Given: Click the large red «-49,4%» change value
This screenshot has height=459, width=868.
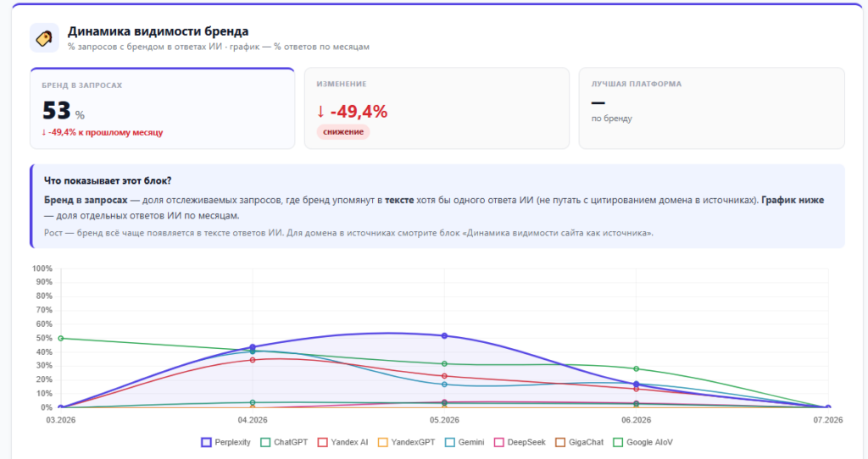Looking at the screenshot, I should (x=359, y=112).
